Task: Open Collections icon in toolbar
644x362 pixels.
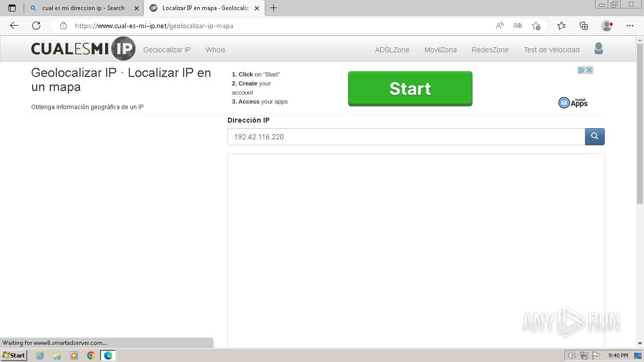Action: [584, 26]
